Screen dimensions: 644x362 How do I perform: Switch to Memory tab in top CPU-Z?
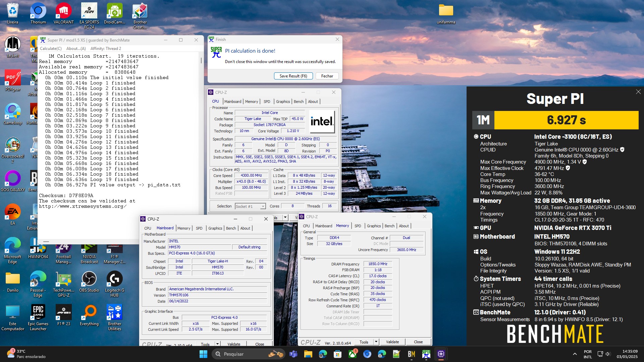[x=252, y=102]
